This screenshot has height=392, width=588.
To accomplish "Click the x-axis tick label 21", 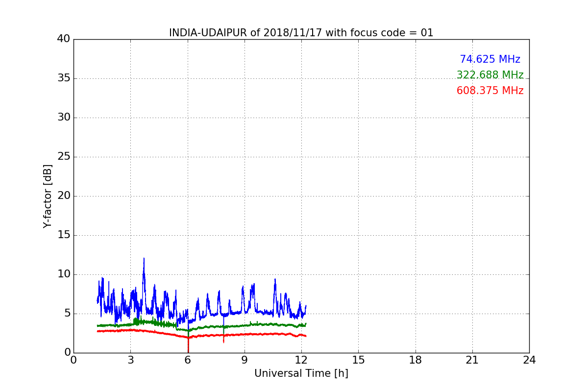I will click(x=472, y=360).
